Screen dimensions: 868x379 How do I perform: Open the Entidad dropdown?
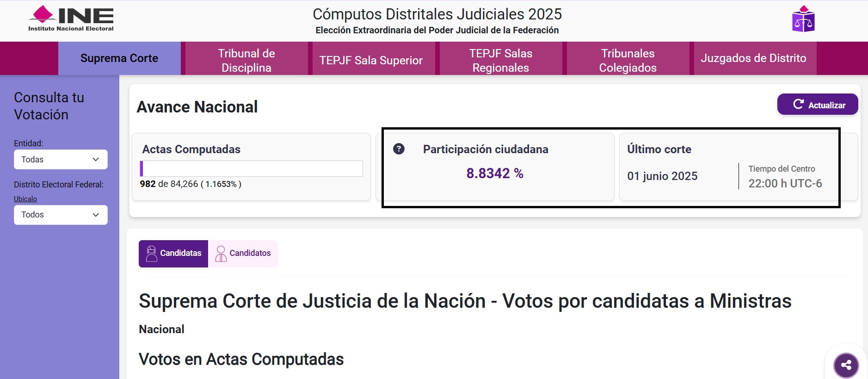coord(61,160)
